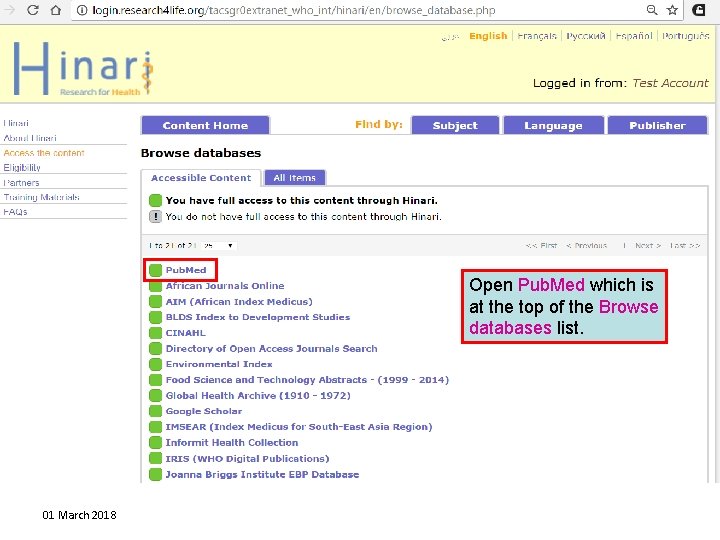Open the CINAHL database link

click(x=186, y=333)
